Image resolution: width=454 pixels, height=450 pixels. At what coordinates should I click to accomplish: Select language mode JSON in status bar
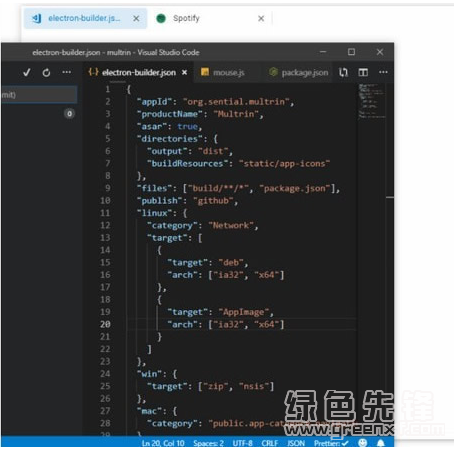[296, 443]
